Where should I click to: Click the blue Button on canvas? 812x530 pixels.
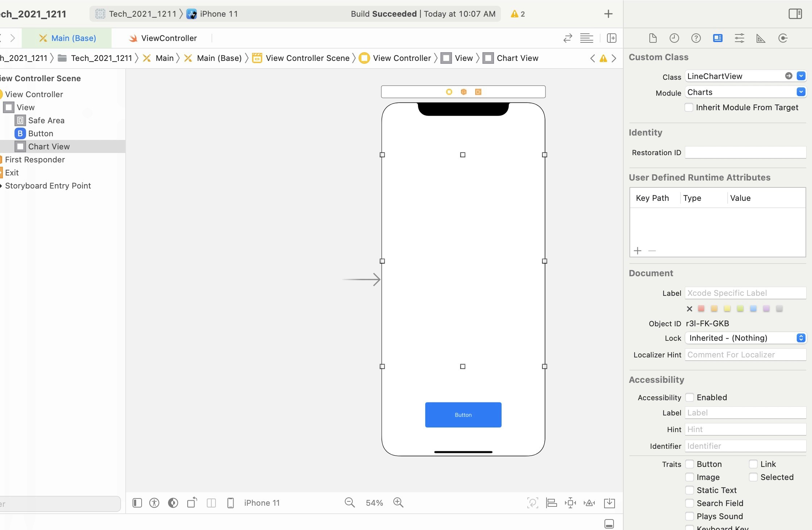coord(463,415)
